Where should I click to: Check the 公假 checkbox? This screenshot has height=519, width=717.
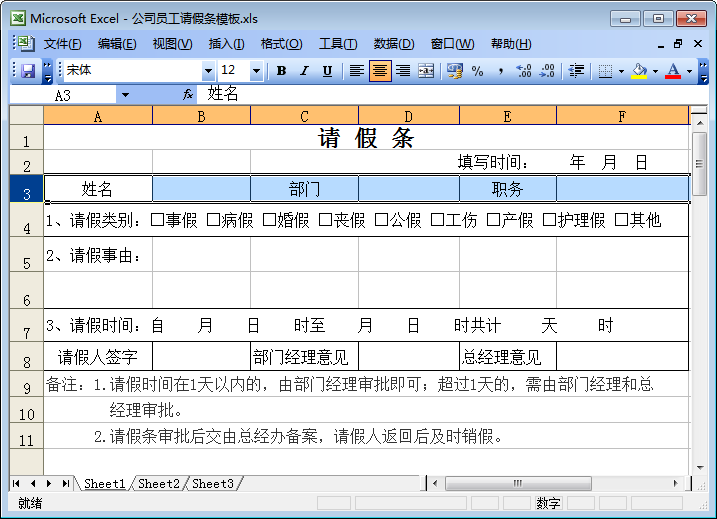coord(381,219)
